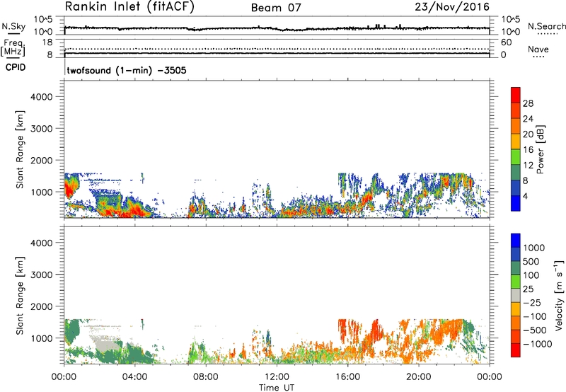The height and width of the screenshot is (392, 566).
Task: Click the 'Beam 07' label
Action: click(x=276, y=8)
